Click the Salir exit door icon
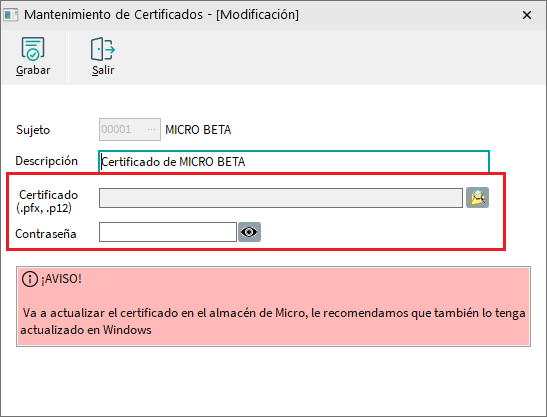 103,49
